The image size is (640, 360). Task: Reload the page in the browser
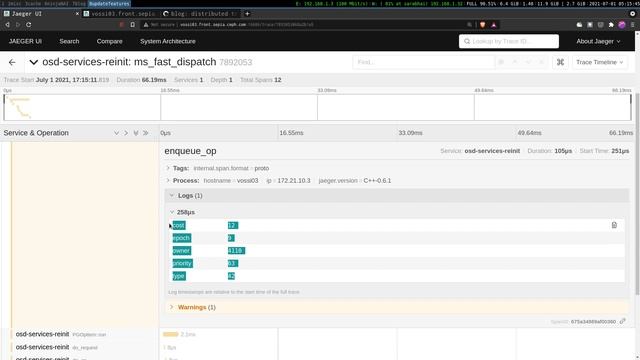(x=29, y=24)
